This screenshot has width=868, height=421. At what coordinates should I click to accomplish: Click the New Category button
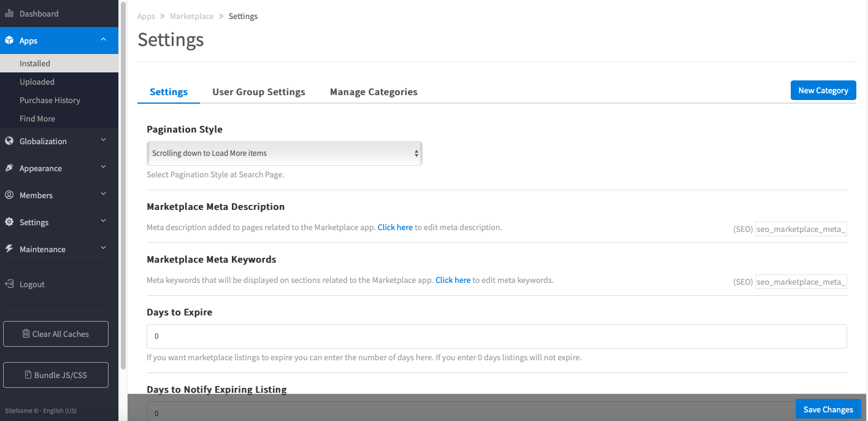[823, 90]
